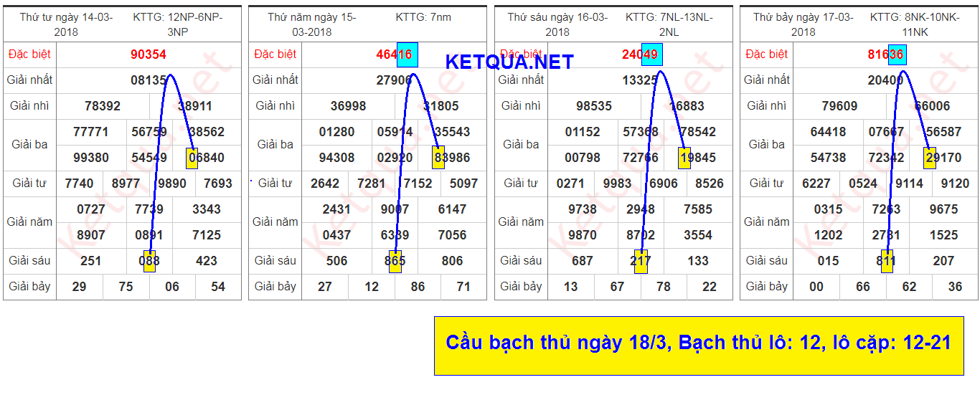This screenshot has height=395, width=980.
Task: Click cyan highlight on special prize 24049
Action: 651,54
